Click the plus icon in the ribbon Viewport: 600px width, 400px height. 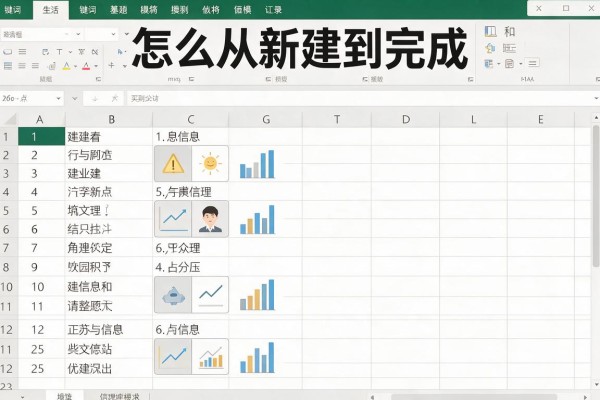pyautogui.click(x=111, y=65)
